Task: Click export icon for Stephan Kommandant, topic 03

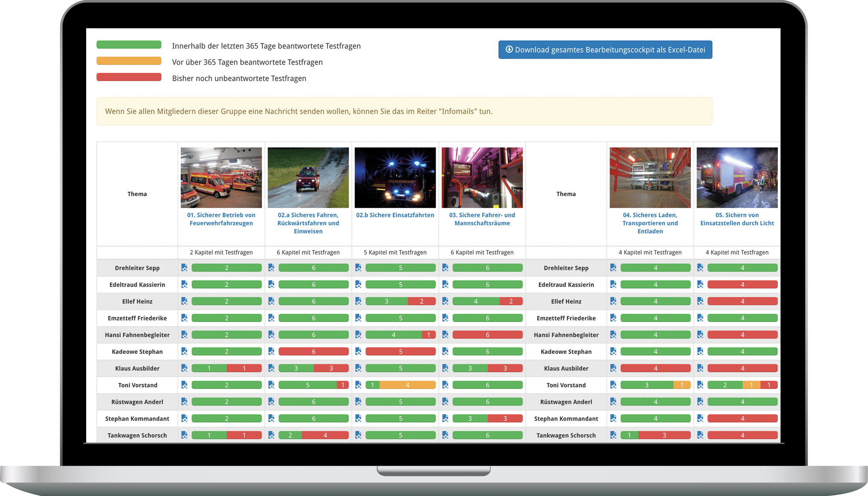Action: [x=445, y=418]
